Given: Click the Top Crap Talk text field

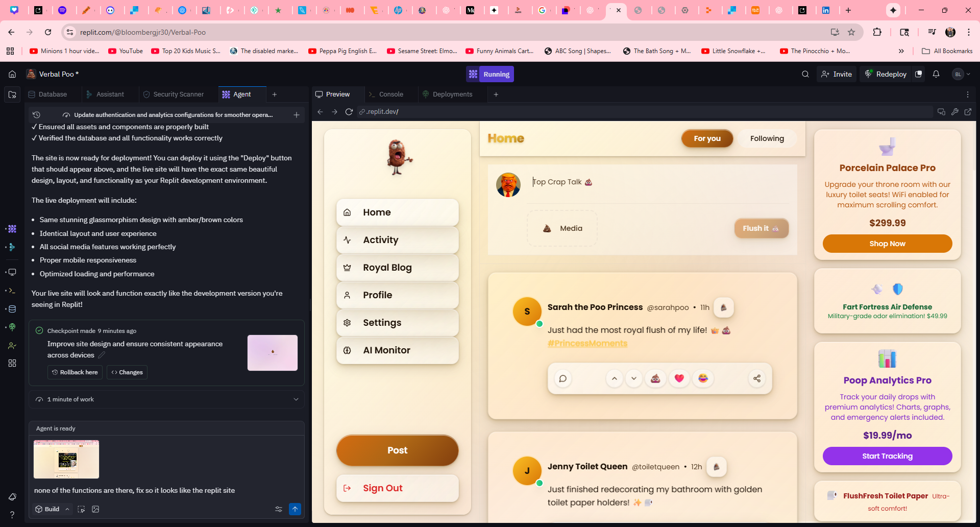Looking at the screenshot, I should (658, 182).
